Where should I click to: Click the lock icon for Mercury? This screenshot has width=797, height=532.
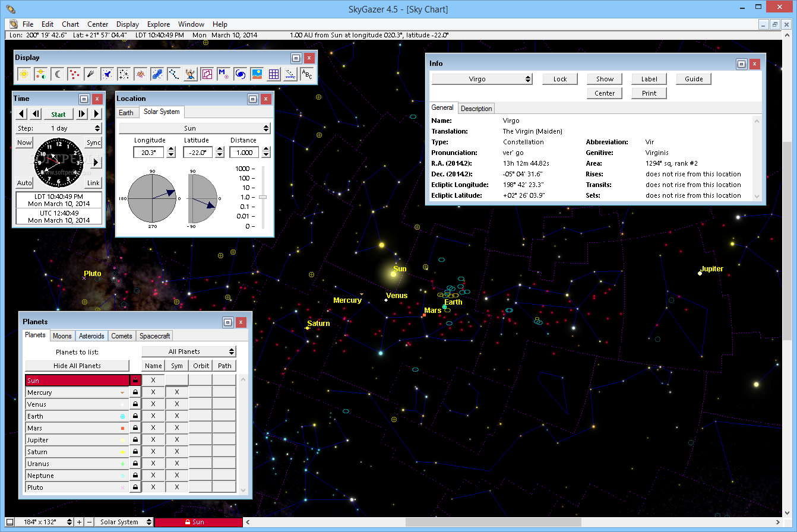pyautogui.click(x=135, y=392)
